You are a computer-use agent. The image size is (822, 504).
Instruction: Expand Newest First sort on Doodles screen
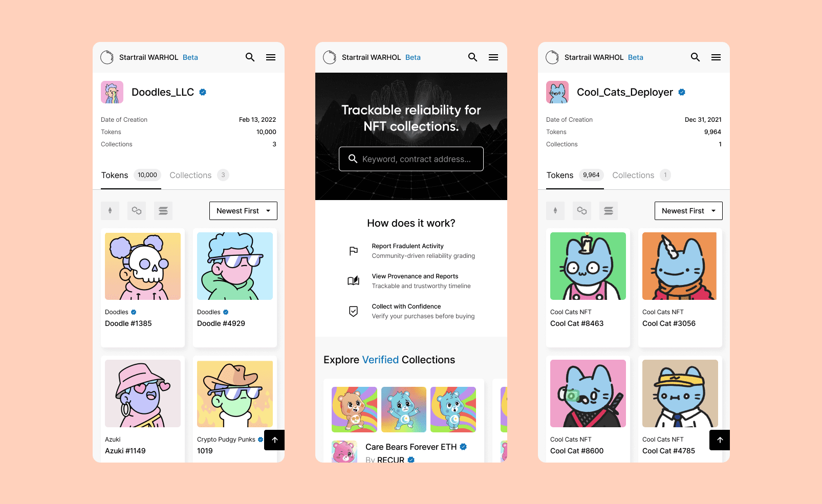[243, 211]
